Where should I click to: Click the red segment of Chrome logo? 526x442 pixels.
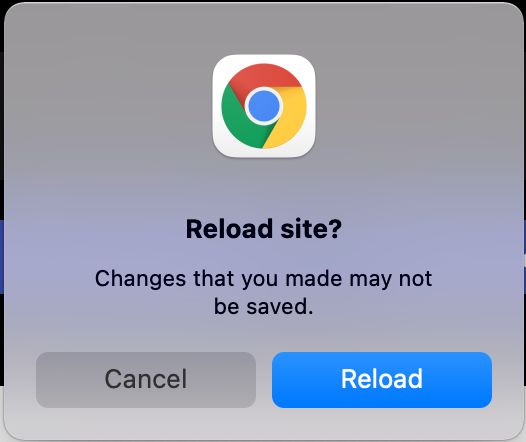[265, 74]
